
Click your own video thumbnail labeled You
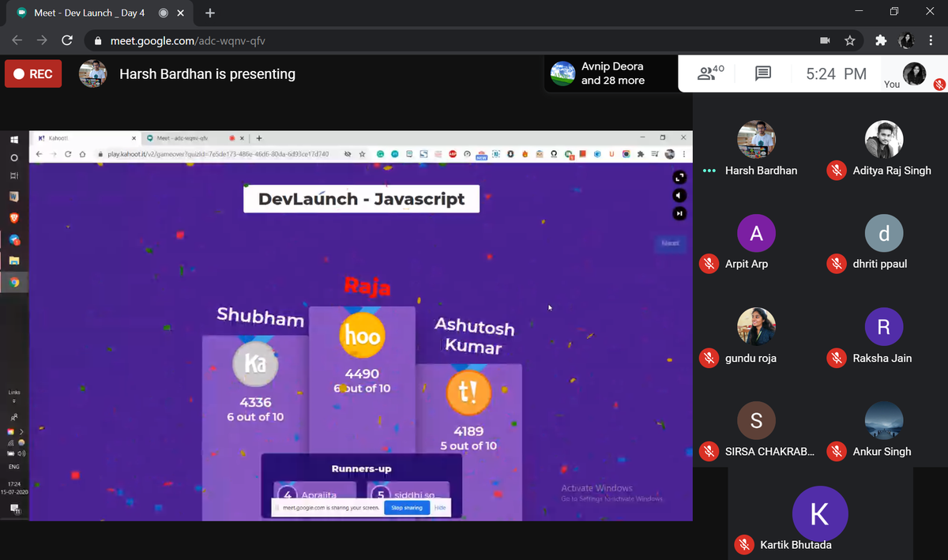coord(914,73)
